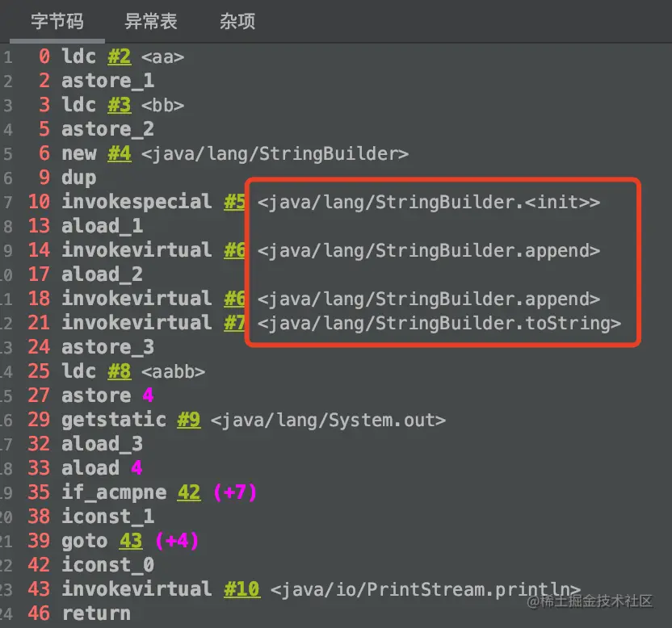The width and height of the screenshot is (672, 628).
Task: Click StringBuilder.append text on offset 18 line
Action: (429, 299)
